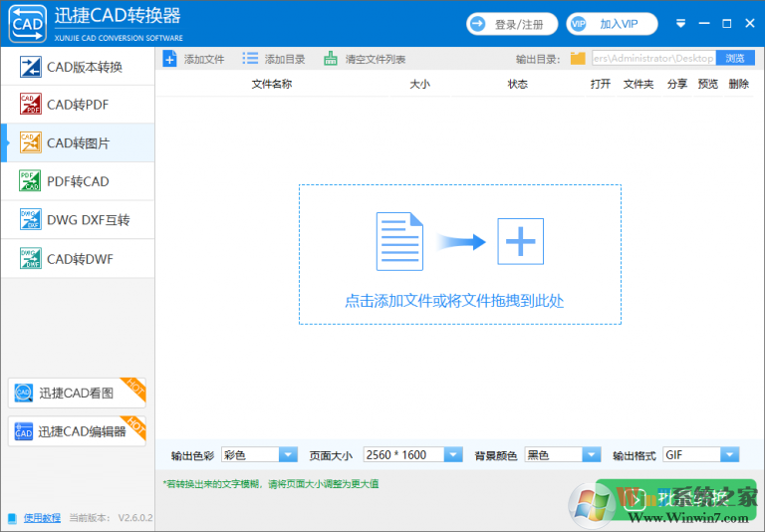
Task: Click the 状态 column header
Action: pos(518,85)
